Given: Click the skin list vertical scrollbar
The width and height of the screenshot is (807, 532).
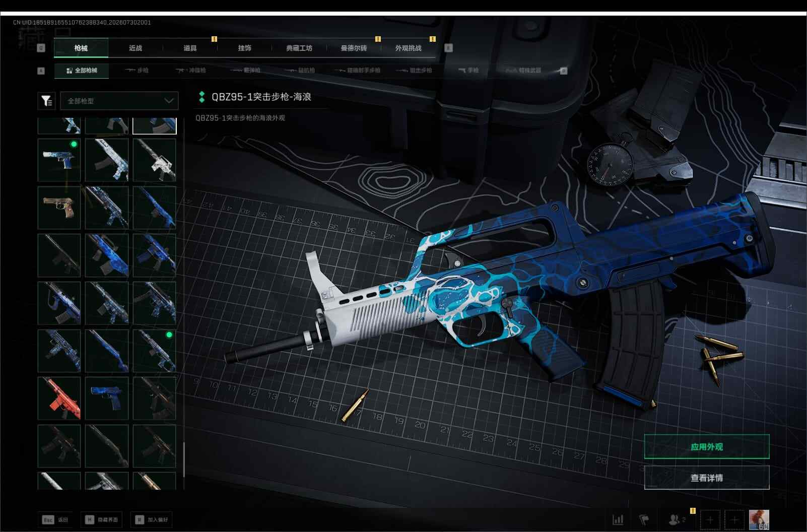Looking at the screenshot, I should tap(184, 459).
